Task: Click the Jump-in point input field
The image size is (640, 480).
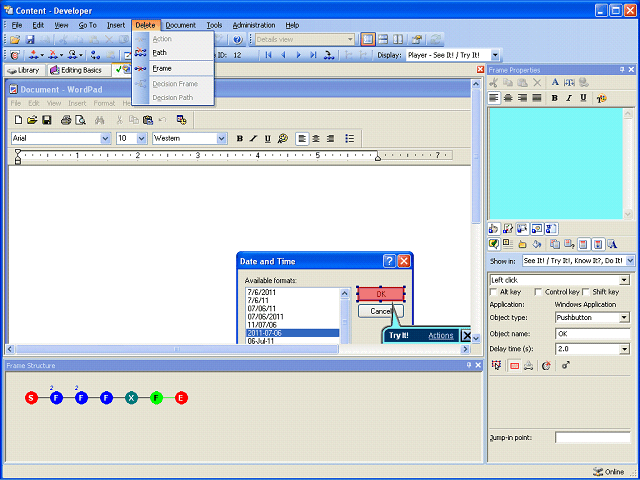Action: [592, 438]
